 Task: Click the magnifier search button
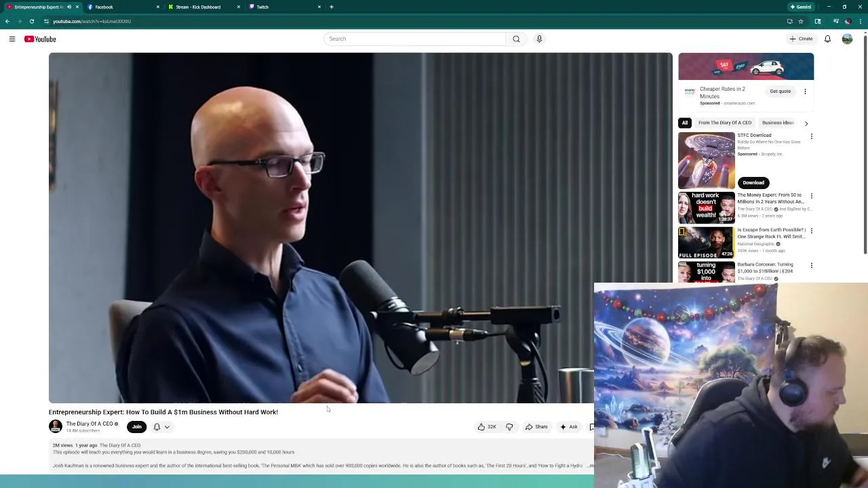[516, 39]
